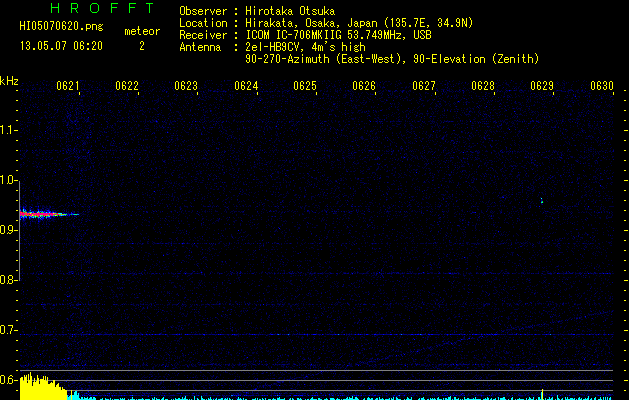Click the meteor count label
This screenshot has width=629, height=400.
click(x=142, y=31)
